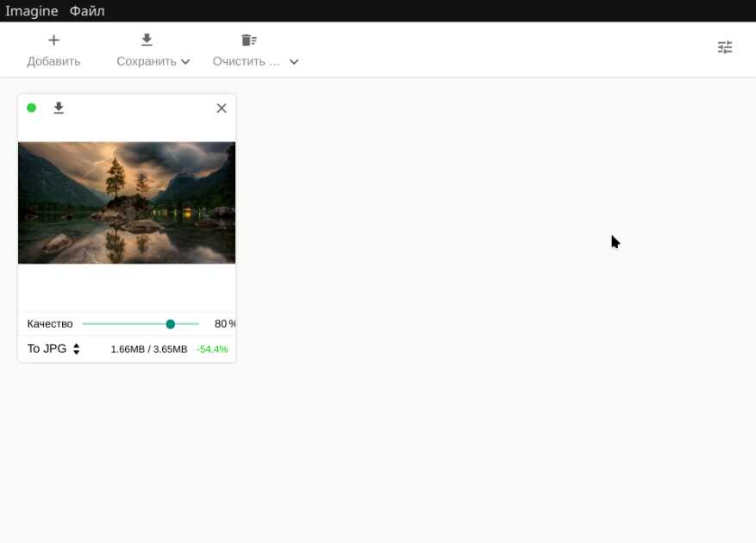This screenshot has width=756, height=543.
Task: Click the Сохранить download icon in toolbar
Action: click(147, 40)
